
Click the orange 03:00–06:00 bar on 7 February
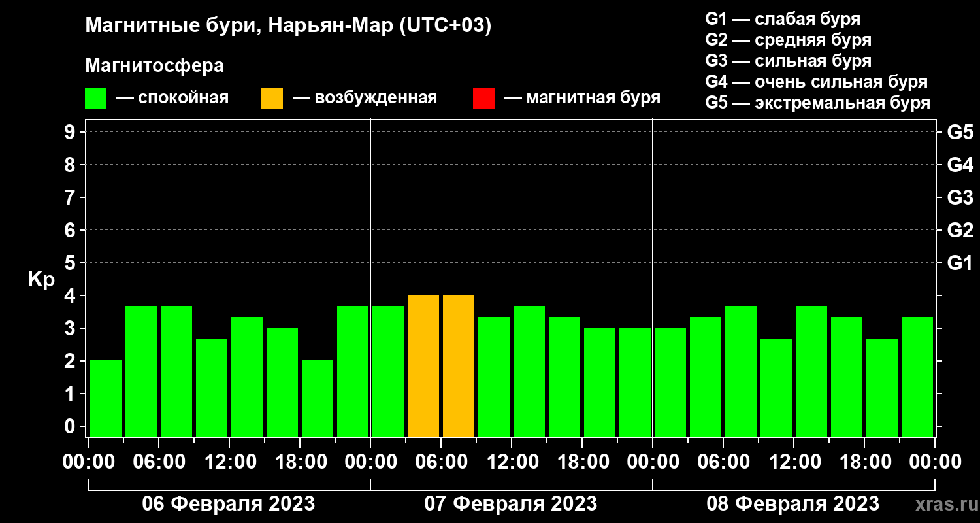pyautogui.click(x=423, y=365)
